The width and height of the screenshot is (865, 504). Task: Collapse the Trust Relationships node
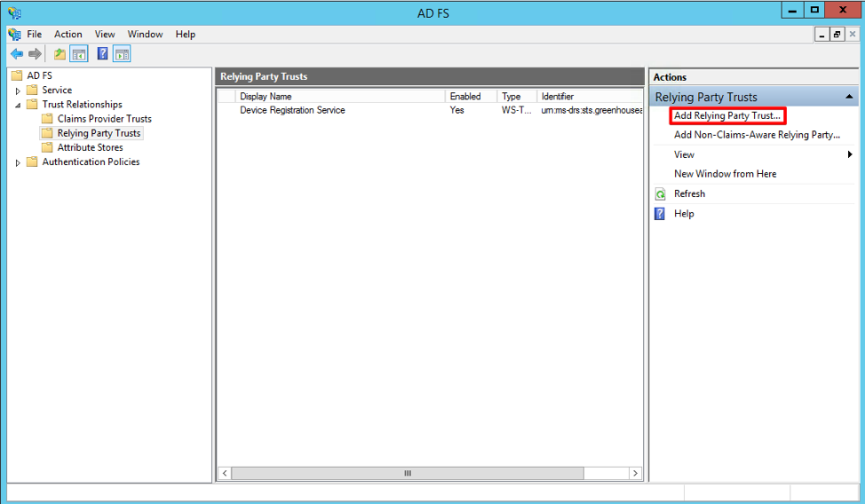18,105
